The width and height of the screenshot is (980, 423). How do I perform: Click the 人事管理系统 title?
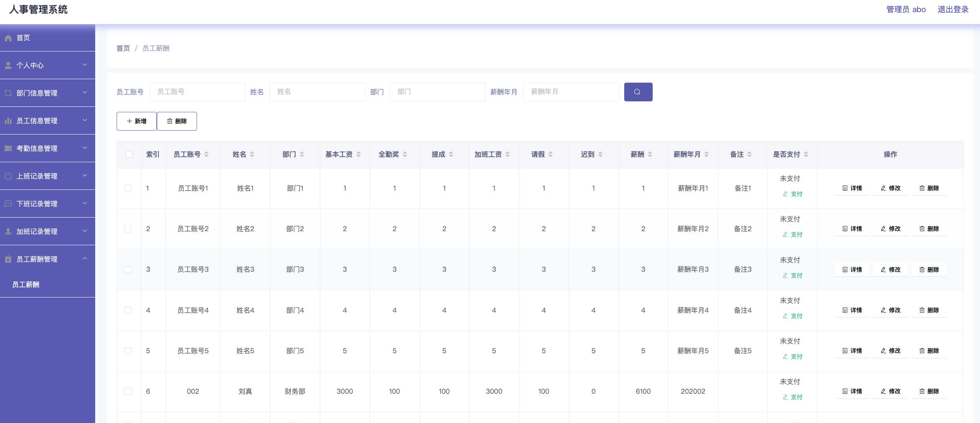(38, 10)
